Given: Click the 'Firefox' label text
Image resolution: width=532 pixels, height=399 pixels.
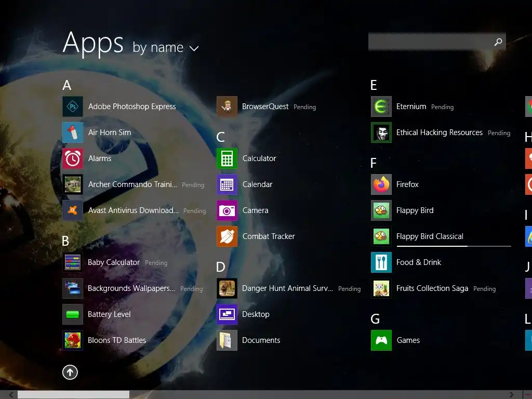Looking at the screenshot, I should (407, 184).
